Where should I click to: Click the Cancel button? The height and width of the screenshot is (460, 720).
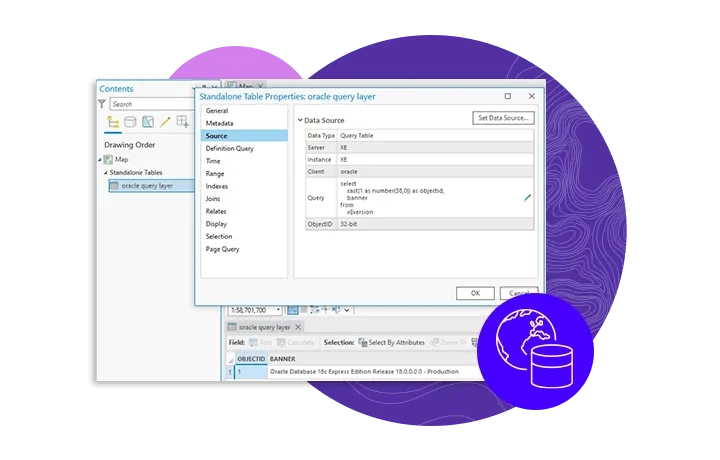(519, 293)
